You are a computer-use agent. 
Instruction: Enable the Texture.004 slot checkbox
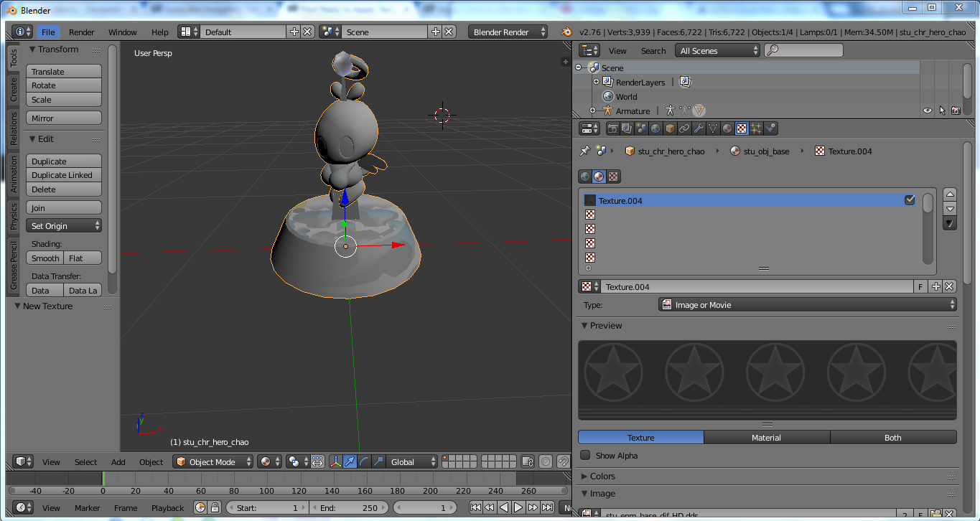(x=910, y=200)
